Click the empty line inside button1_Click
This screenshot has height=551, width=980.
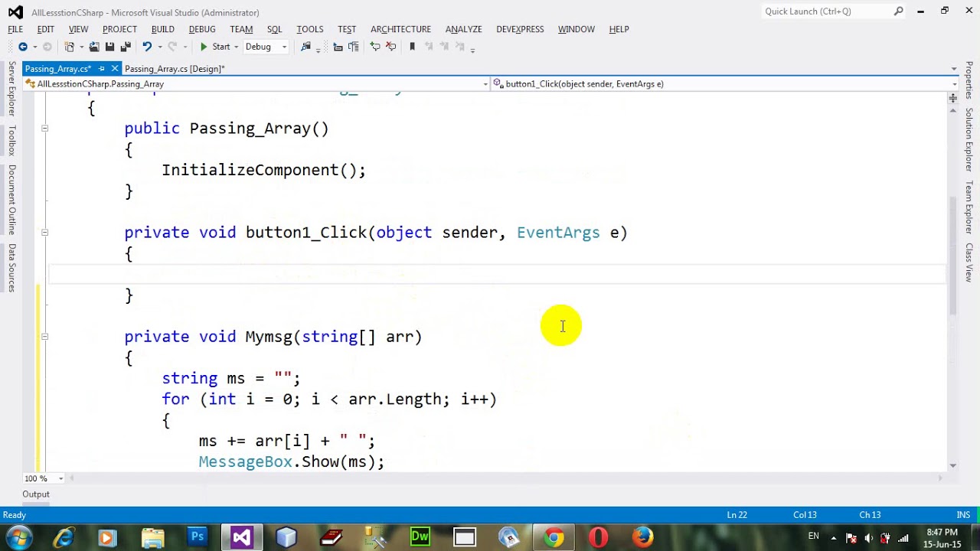click(498, 274)
